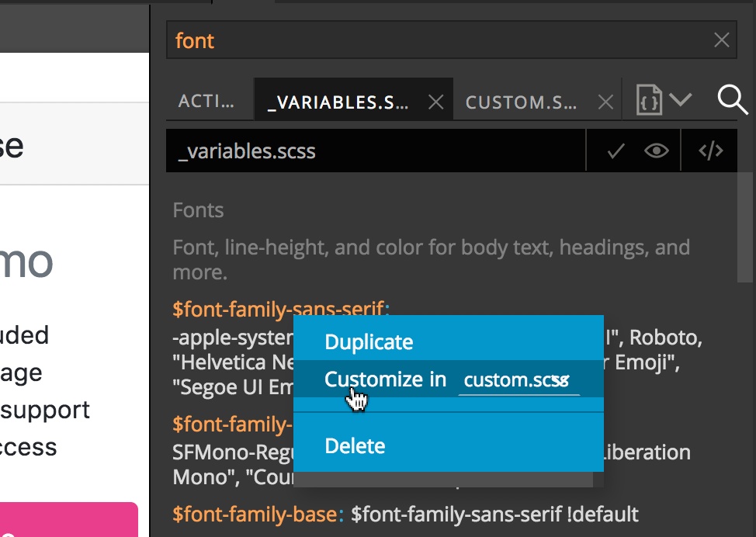Click the _variables.scss file name header
This screenshot has height=537, width=756.
[247, 151]
